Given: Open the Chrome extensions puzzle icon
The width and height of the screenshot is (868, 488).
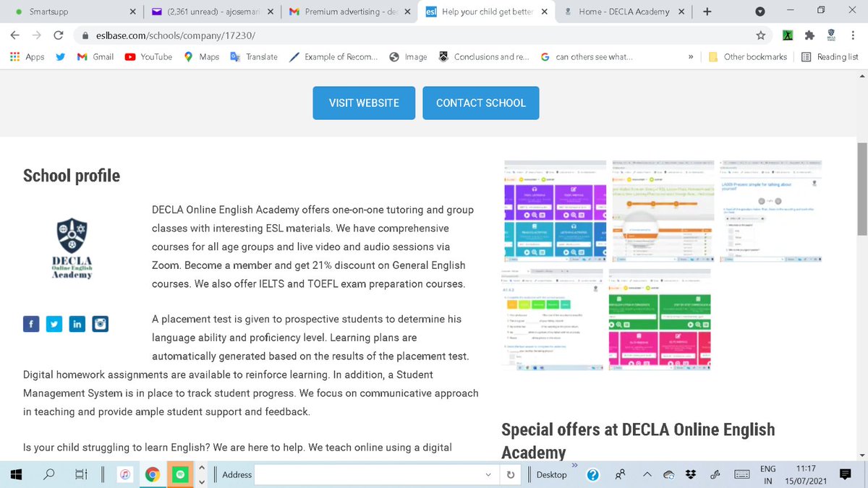Looking at the screenshot, I should click(810, 34).
